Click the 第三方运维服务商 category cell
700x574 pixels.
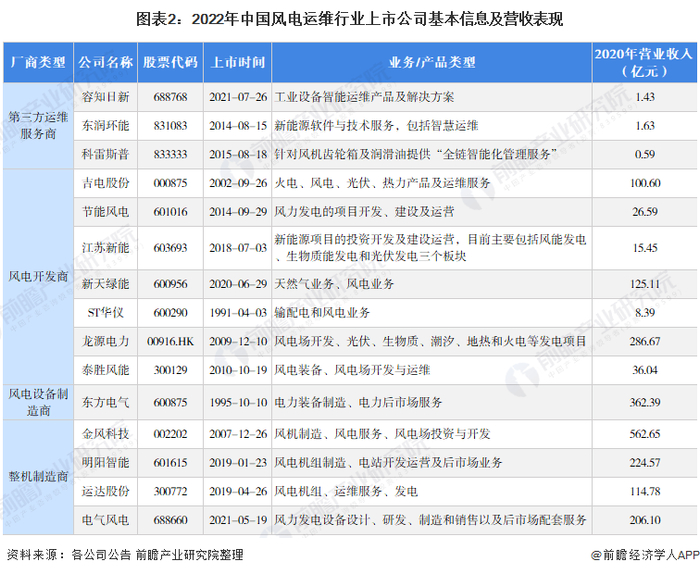click(x=38, y=125)
